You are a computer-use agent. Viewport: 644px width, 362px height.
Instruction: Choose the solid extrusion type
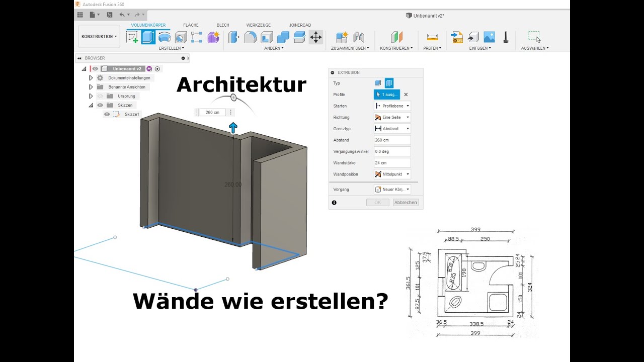pyautogui.click(x=378, y=83)
